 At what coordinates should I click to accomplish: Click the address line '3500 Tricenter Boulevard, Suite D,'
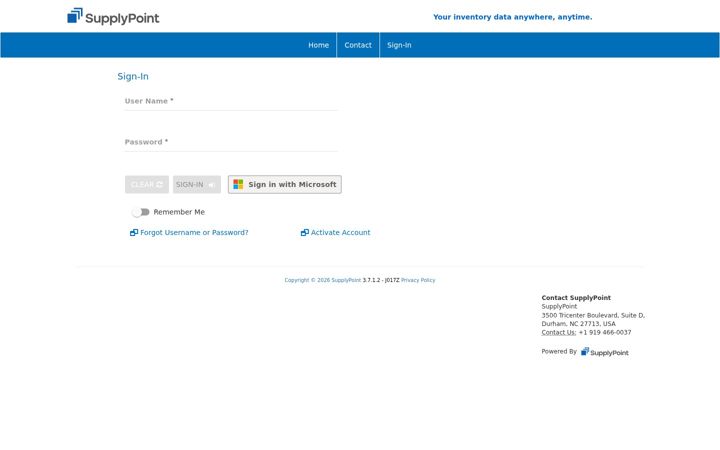pyautogui.click(x=593, y=315)
